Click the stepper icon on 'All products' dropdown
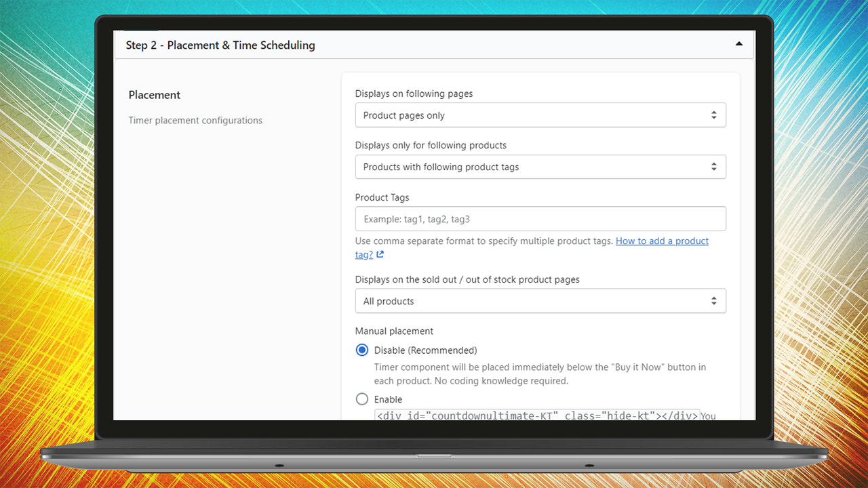This screenshot has height=488, width=868. point(713,300)
